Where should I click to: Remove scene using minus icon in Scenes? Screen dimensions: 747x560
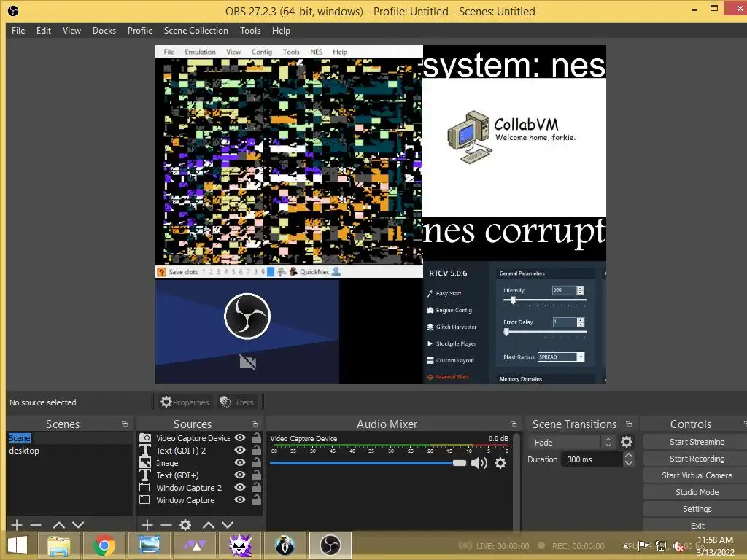point(36,525)
